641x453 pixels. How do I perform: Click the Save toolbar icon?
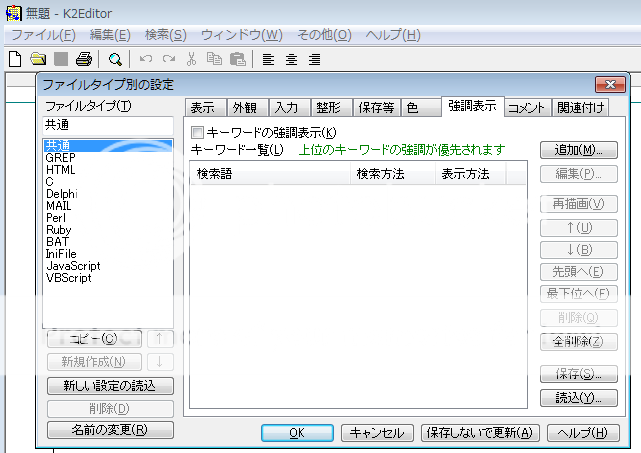61,59
